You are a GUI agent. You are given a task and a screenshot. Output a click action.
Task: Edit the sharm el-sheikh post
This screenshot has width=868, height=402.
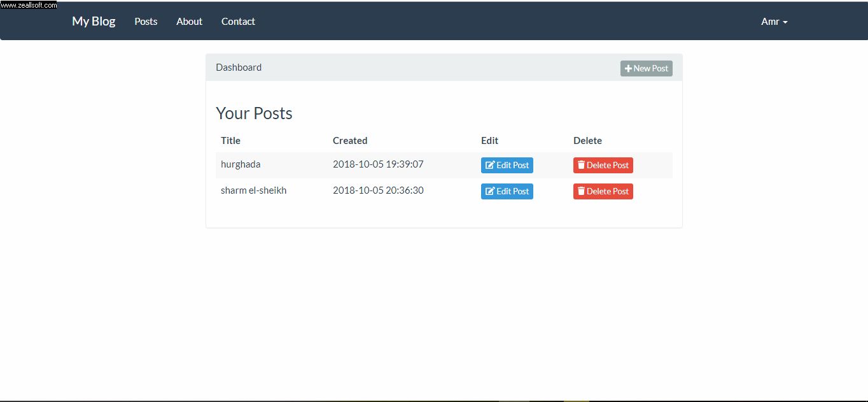tap(507, 191)
